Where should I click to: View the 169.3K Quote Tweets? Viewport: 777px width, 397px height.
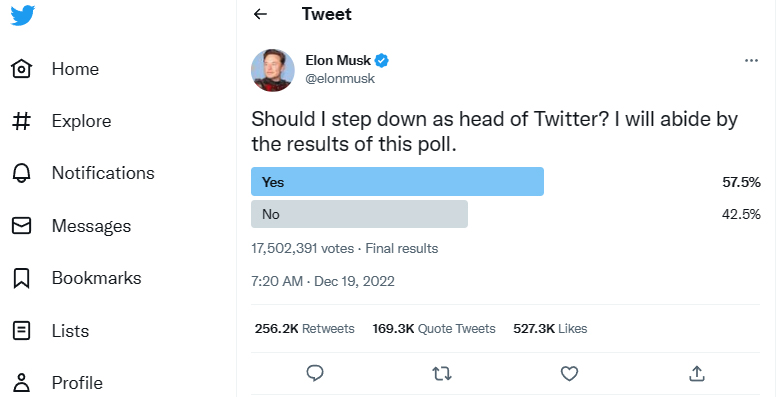point(434,329)
